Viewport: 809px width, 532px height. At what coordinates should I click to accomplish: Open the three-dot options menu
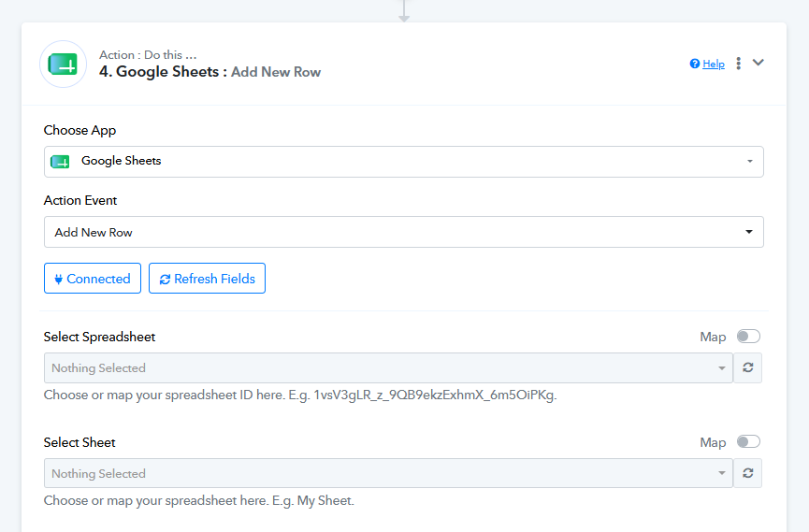point(738,63)
